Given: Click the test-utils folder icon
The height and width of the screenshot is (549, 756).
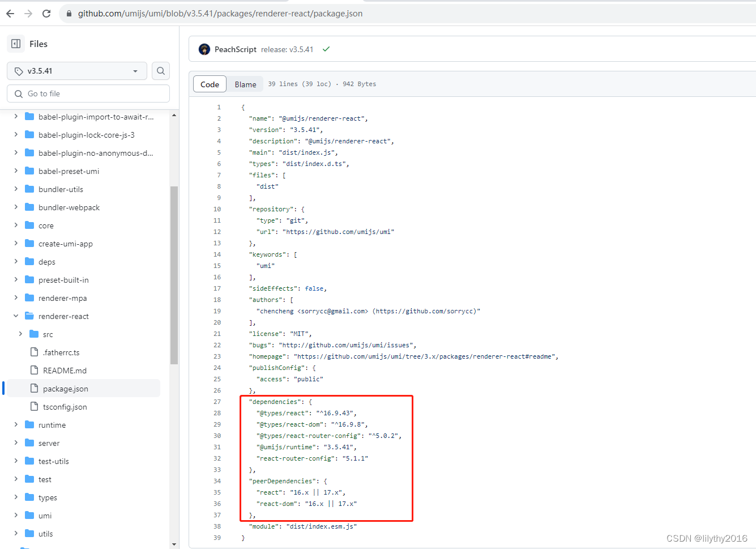Looking at the screenshot, I should click(29, 461).
